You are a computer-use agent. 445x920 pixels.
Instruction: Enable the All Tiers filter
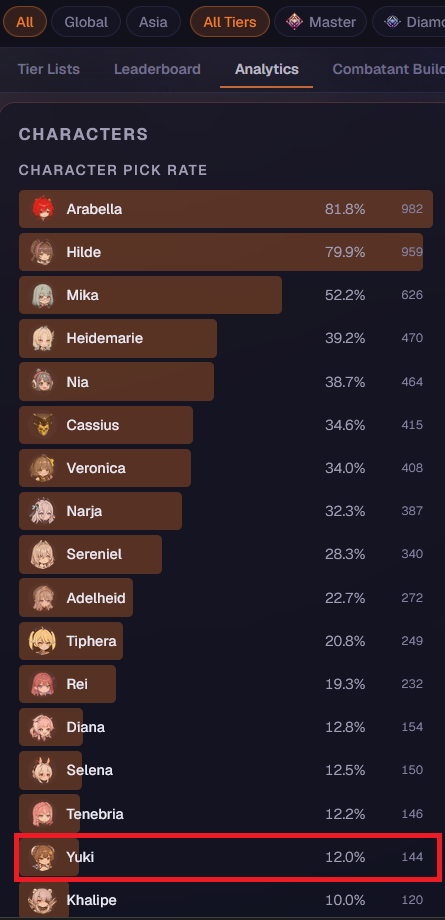pyautogui.click(x=230, y=22)
